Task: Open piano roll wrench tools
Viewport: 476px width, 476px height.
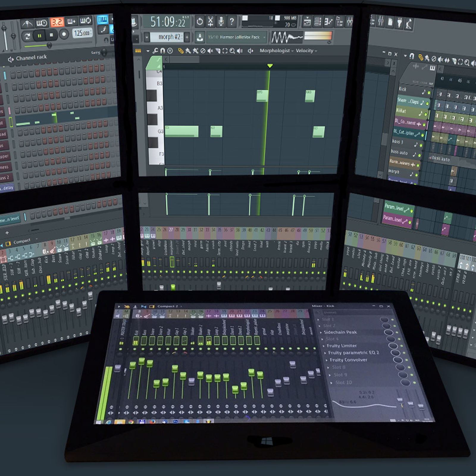Action: 155,51
